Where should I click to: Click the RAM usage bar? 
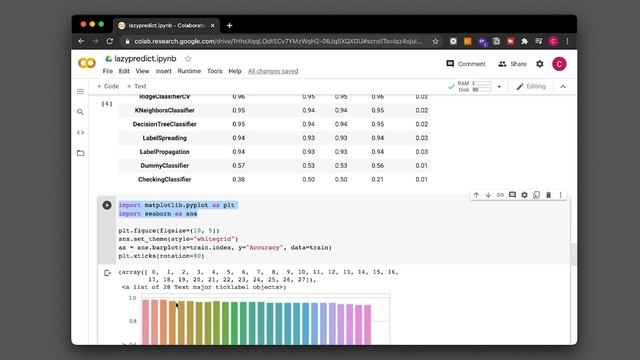click(x=482, y=83)
